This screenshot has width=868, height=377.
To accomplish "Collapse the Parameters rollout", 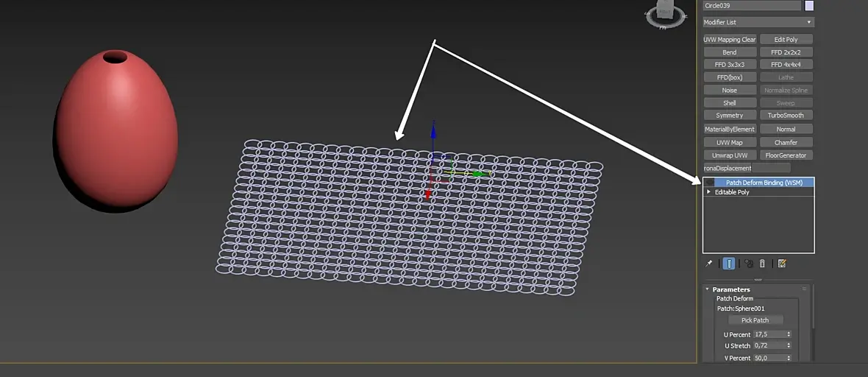I will tap(708, 289).
